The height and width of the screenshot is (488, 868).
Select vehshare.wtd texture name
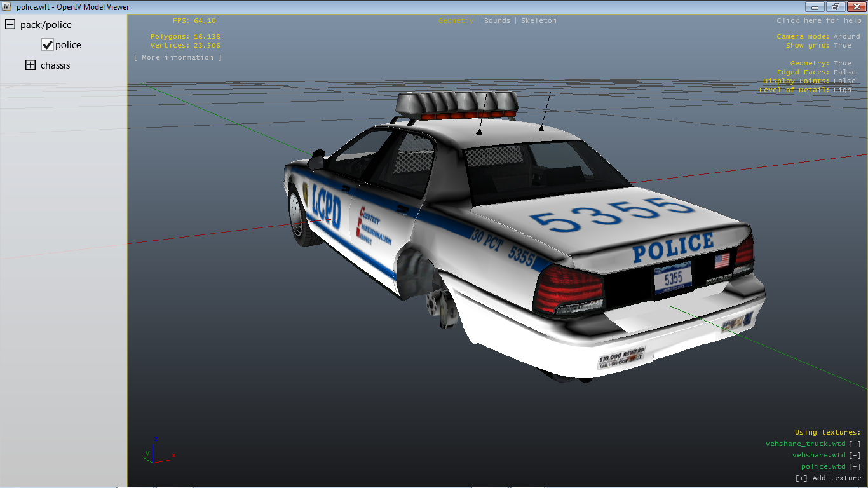tap(819, 456)
